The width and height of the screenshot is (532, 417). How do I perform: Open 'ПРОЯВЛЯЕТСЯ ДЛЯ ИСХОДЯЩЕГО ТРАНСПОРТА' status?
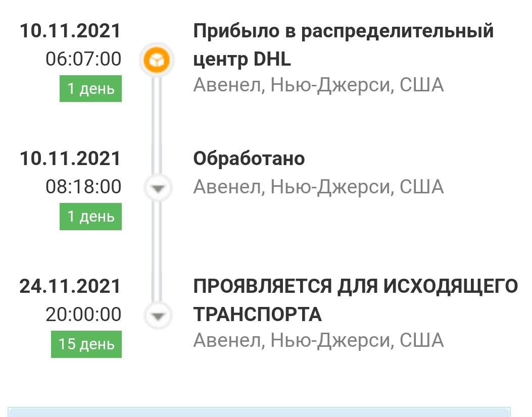pyautogui.click(x=356, y=300)
